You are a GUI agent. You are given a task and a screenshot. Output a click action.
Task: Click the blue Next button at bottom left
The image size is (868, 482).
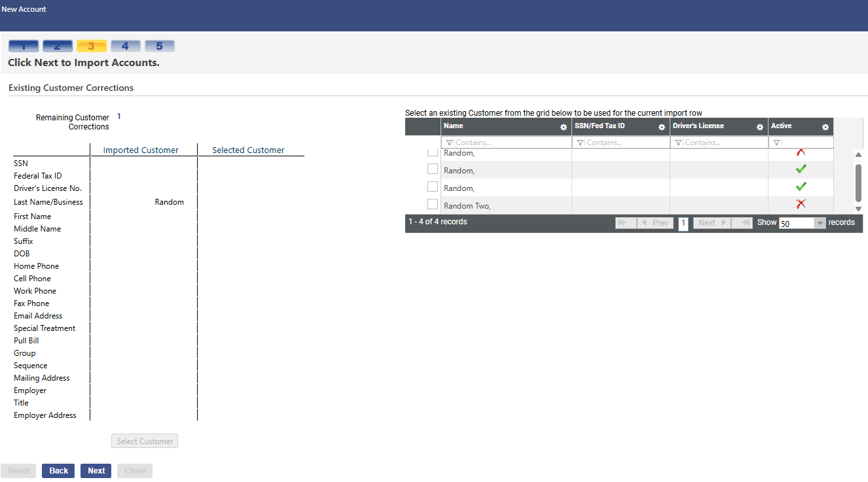tap(96, 471)
